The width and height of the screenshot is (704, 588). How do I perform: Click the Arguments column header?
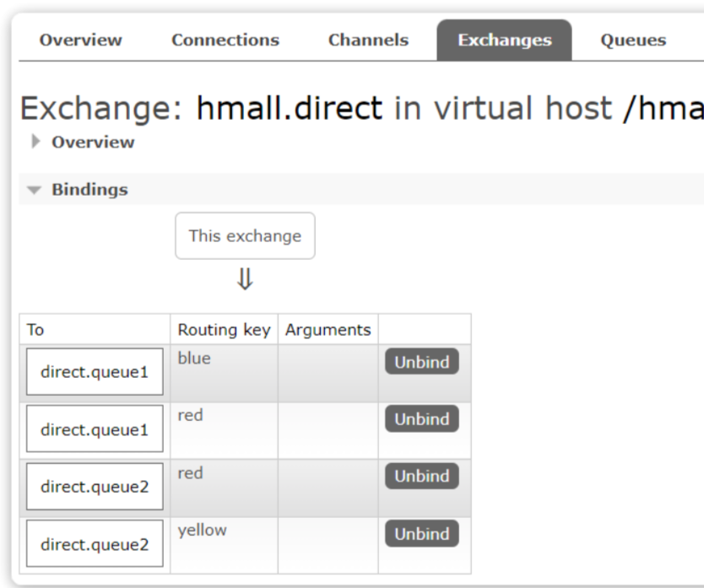tap(328, 330)
